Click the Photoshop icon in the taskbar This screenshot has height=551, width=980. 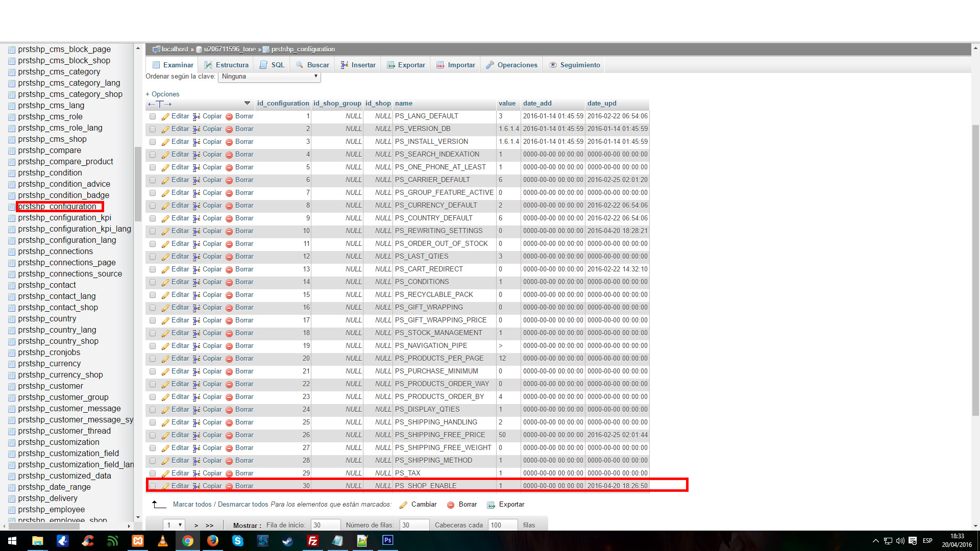(387, 541)
